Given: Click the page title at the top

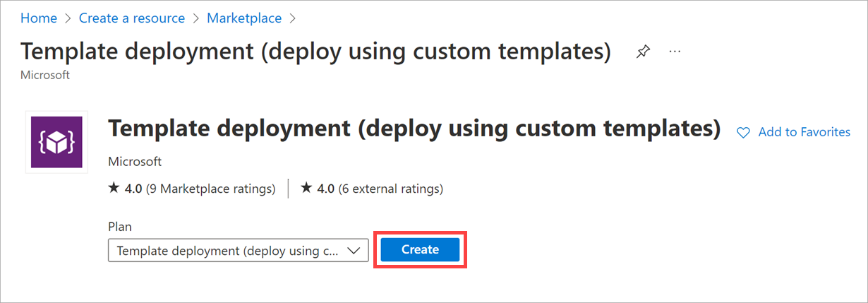Looking at the screenshot, I should [x=315, y=52].
